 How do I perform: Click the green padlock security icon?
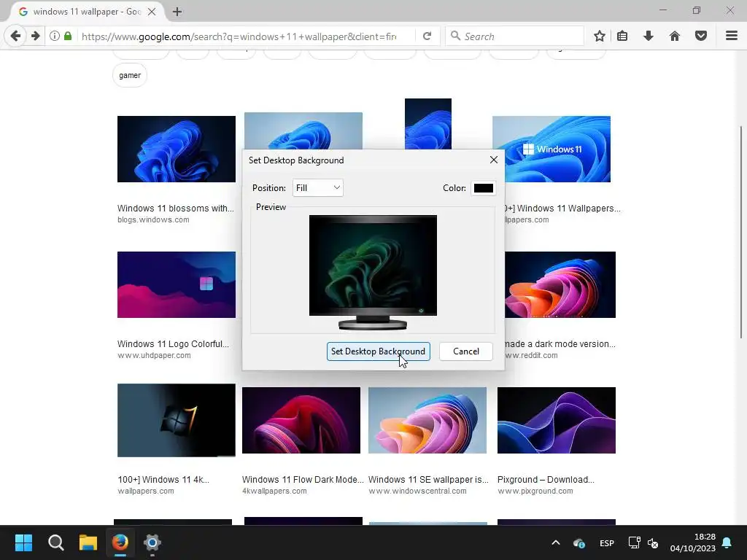click(68, 36)
